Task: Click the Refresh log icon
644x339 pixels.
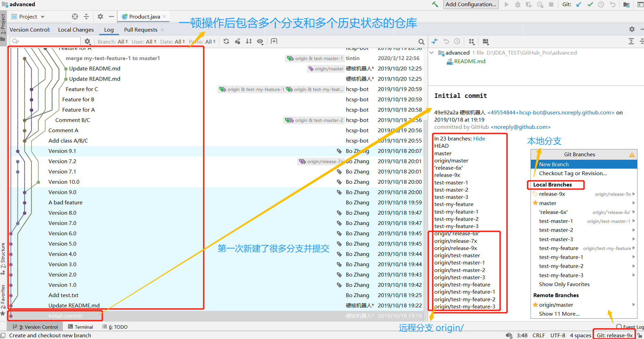Action: [226, 41]
